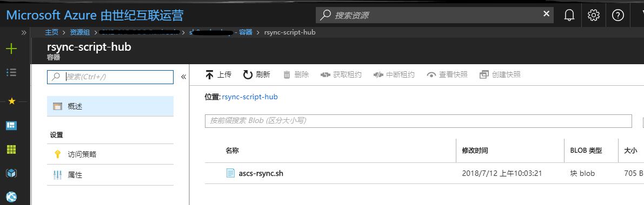Click the 概述 overview icon

click(57, 106)
